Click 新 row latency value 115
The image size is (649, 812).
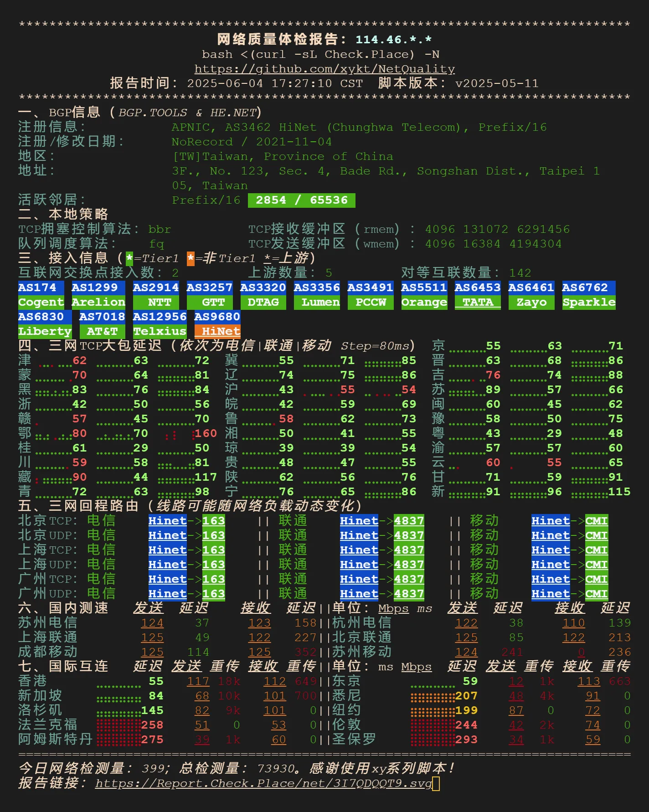[x=619, y=492]
